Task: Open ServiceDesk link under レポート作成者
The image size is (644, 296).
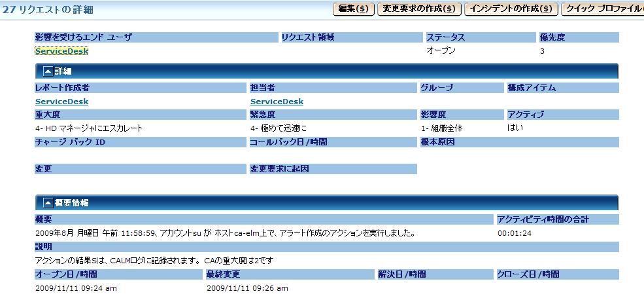Action: pos(61,102)
